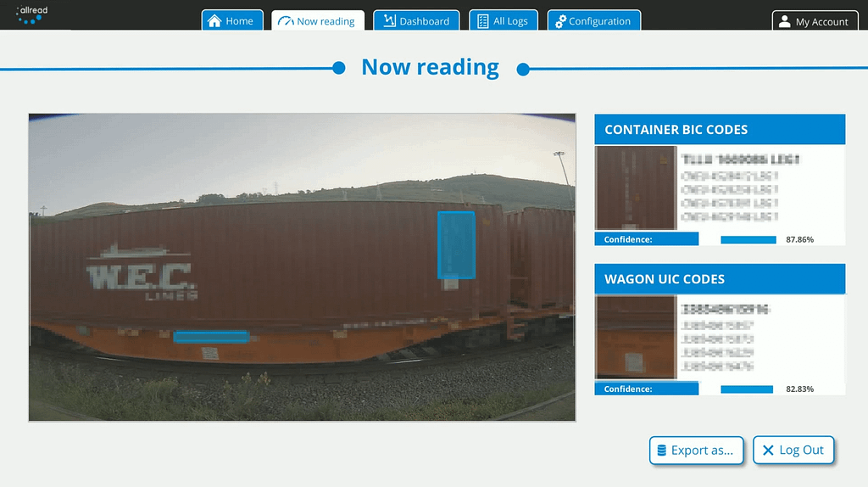Click the house icon on Home tab
Viewport: 868px width, 487px height.
coord(214,21)
